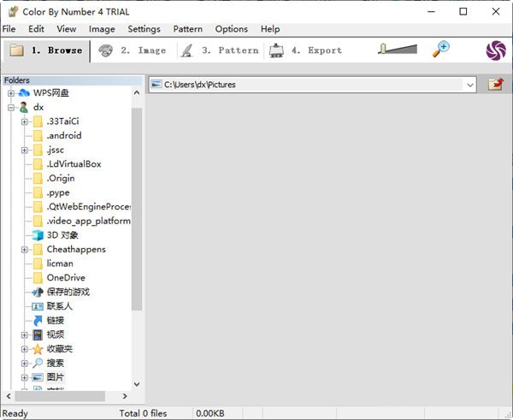The width and height of the screenshot is (513, 420).
Task: Expand the Cheathappens folder node
Action: tap(25, 250)
